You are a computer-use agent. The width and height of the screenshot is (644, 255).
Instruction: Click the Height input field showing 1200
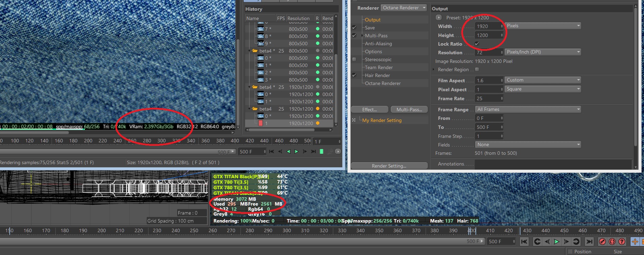pyautogui.click(x=489, y=35)
